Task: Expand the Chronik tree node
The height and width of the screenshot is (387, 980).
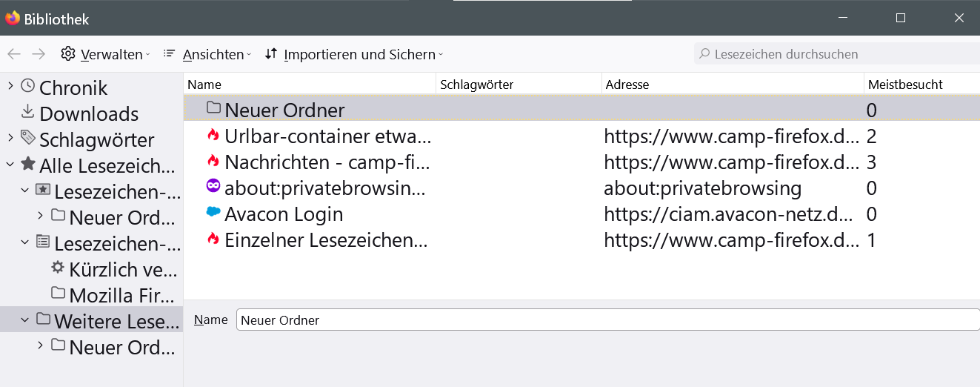Action: (x=10, y=86)
